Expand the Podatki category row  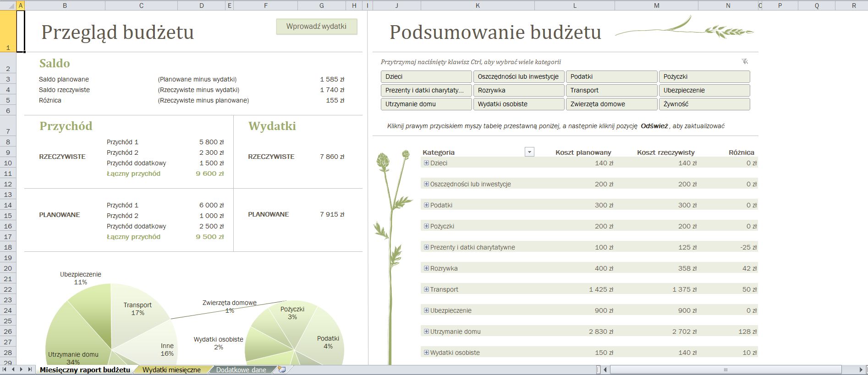[426, 205]
